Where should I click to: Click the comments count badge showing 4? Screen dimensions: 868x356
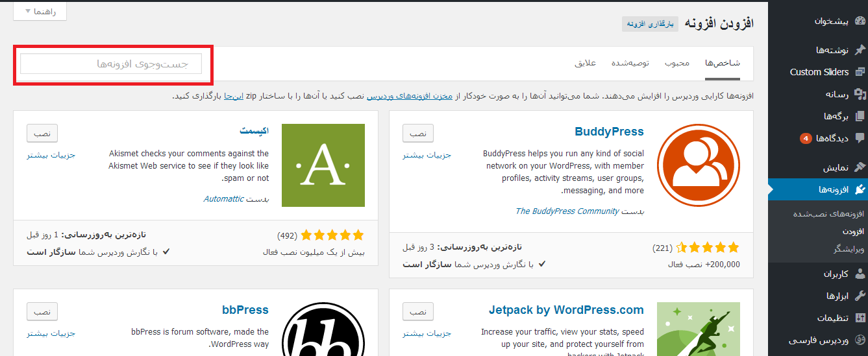click(x=806, y=138)
